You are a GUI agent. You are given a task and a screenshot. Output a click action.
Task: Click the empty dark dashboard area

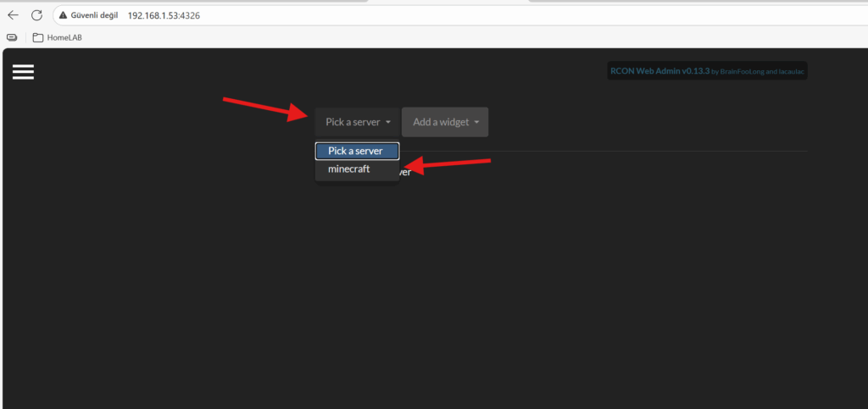click(509, 296)
